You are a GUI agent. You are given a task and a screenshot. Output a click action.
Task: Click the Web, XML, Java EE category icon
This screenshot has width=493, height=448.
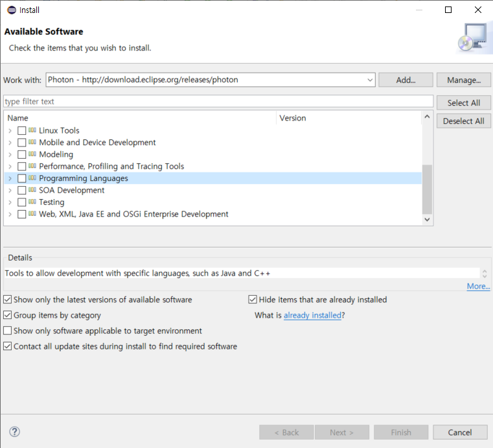(32, 213)
